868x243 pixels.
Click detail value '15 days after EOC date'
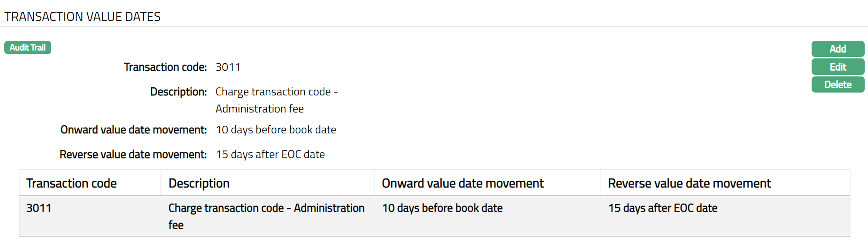click(x=270, y=154)
